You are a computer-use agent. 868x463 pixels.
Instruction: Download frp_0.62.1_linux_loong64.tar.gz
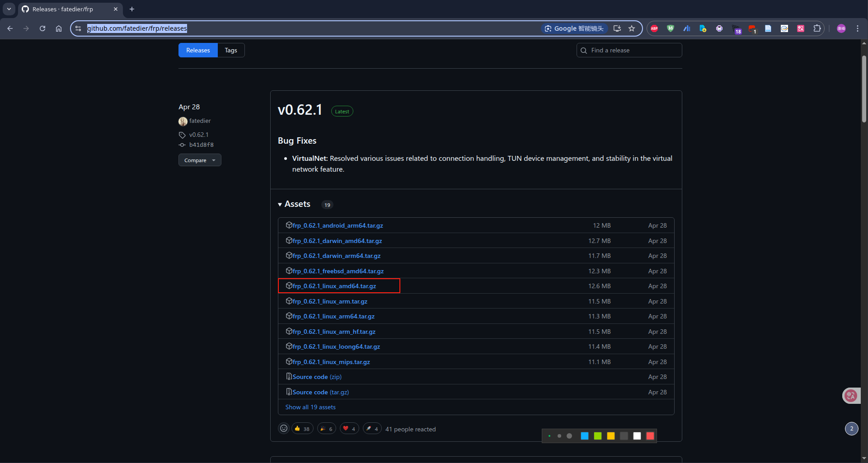click(336, 346)
